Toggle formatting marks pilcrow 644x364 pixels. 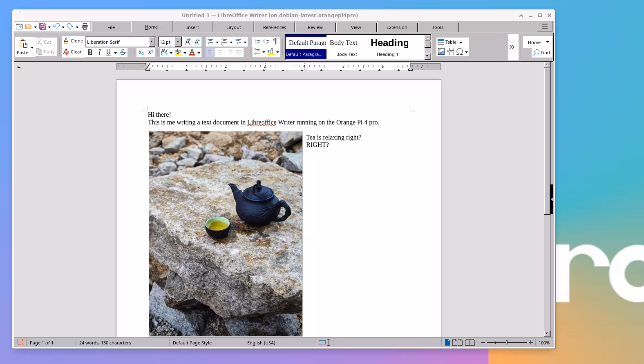[276, 41]
